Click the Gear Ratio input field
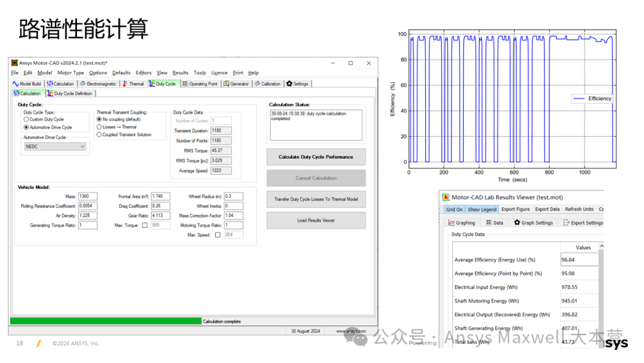Viewport: 644px width, 363px height. [x=160, y=216]
